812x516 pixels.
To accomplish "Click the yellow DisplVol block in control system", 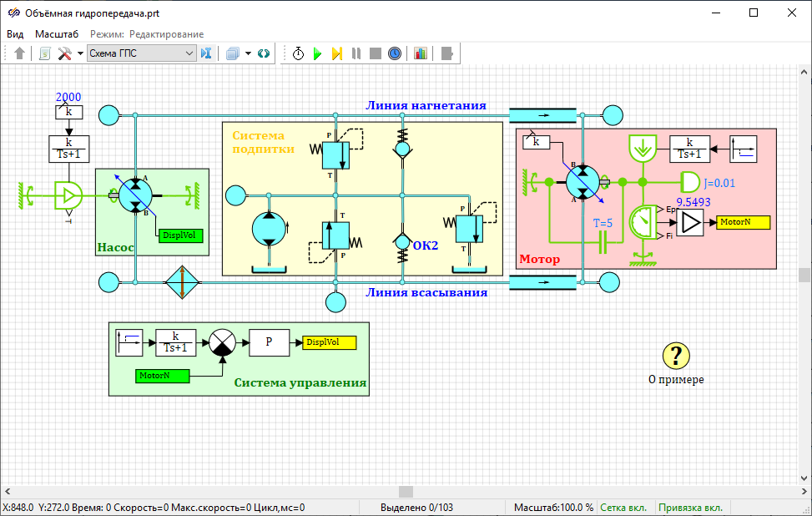I will coord(329,342).
